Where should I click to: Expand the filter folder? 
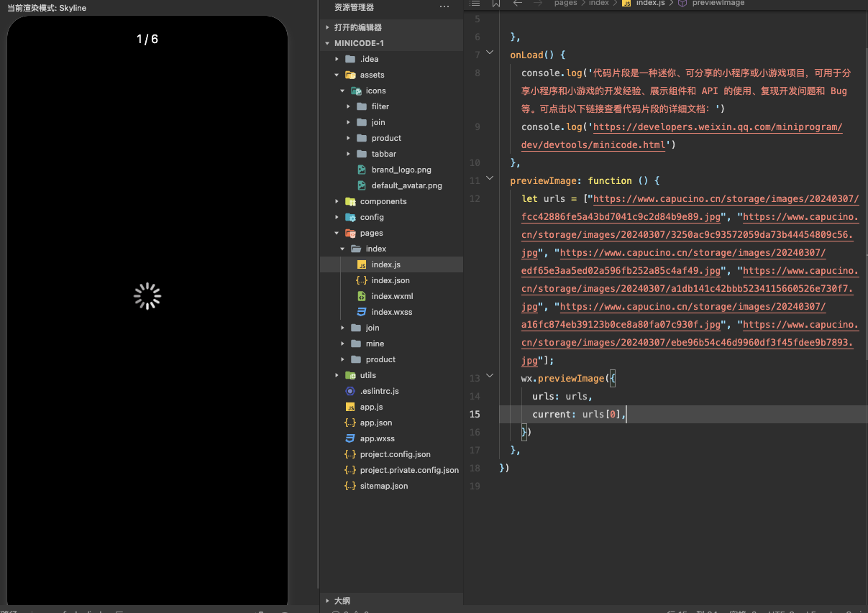[x=348, y=106]
